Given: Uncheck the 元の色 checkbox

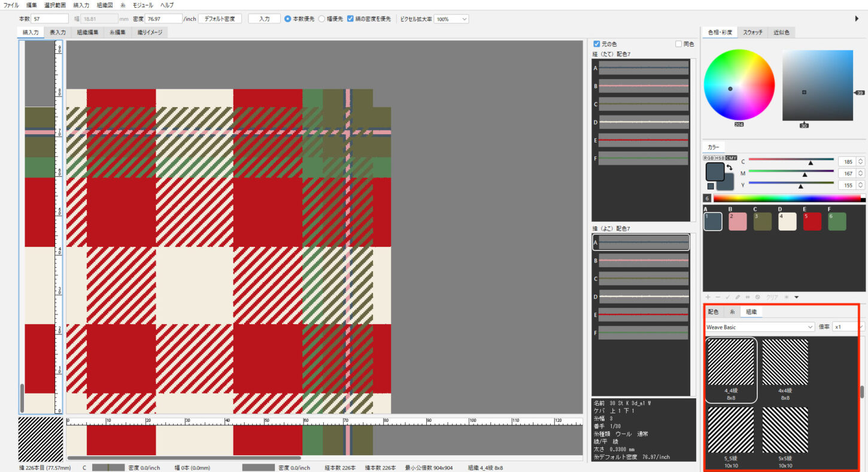Looking at the screenshot, I should click(596, 44).
